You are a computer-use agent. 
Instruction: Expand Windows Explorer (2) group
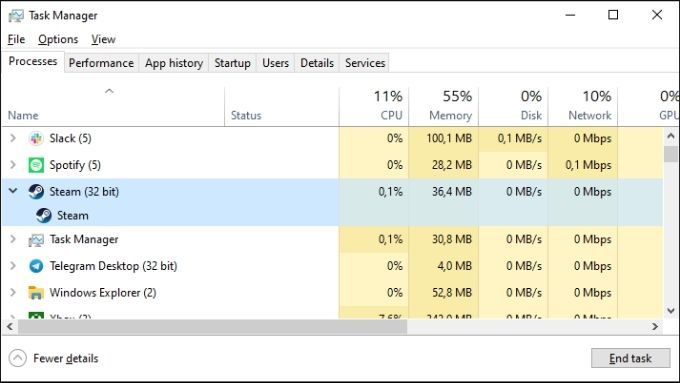pyautogui.click(x=13, y=293)
